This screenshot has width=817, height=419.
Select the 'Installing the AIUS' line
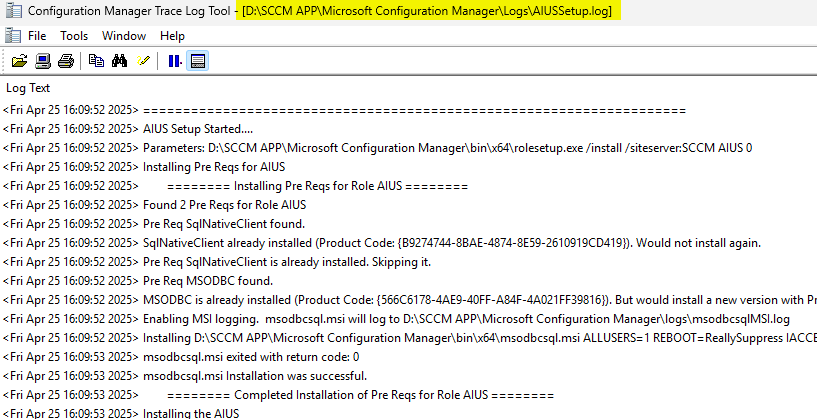point(408,412)
